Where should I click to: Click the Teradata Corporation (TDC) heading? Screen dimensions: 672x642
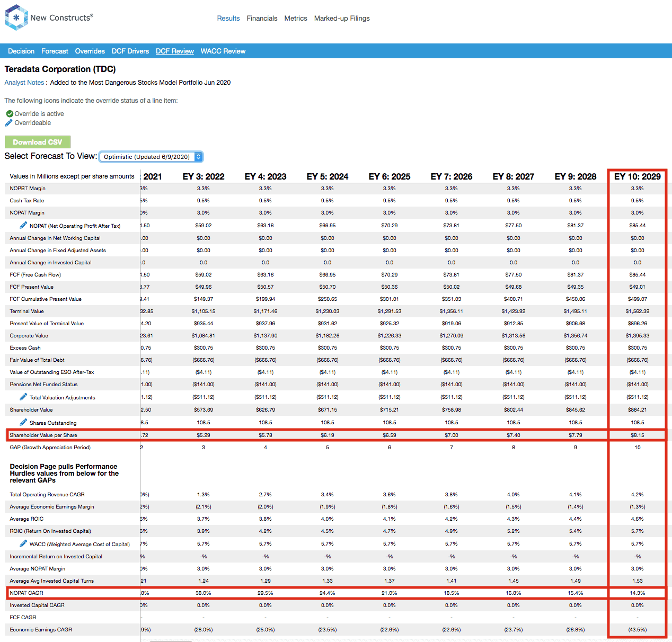click(60, 69)
